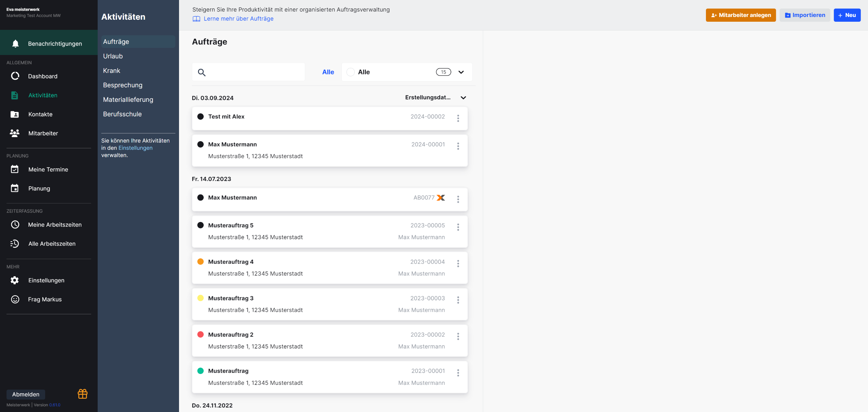Open Meine Arbeitszeiten clock icon
Screen dimensions: 868x412
tap(15, 225)
